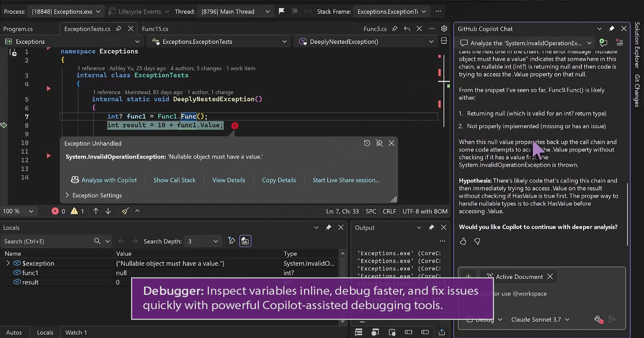
Task: Open the tools wrench icon in Copilot Chat
Action: 599,319
